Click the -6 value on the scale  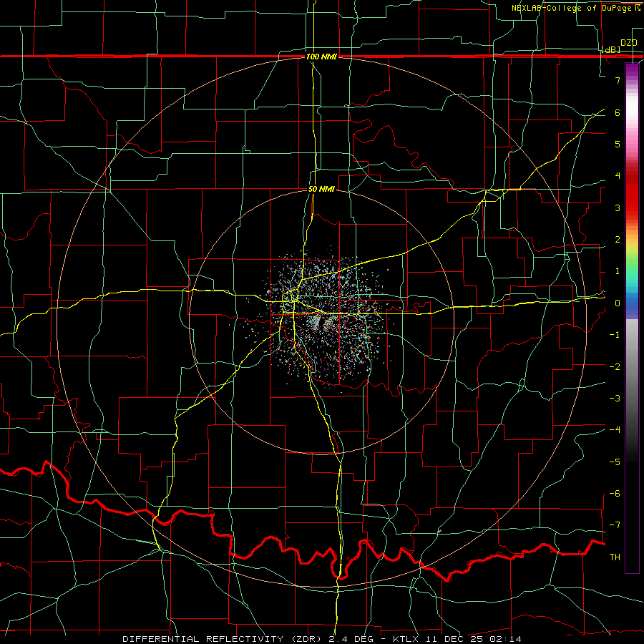coord(615,494)
